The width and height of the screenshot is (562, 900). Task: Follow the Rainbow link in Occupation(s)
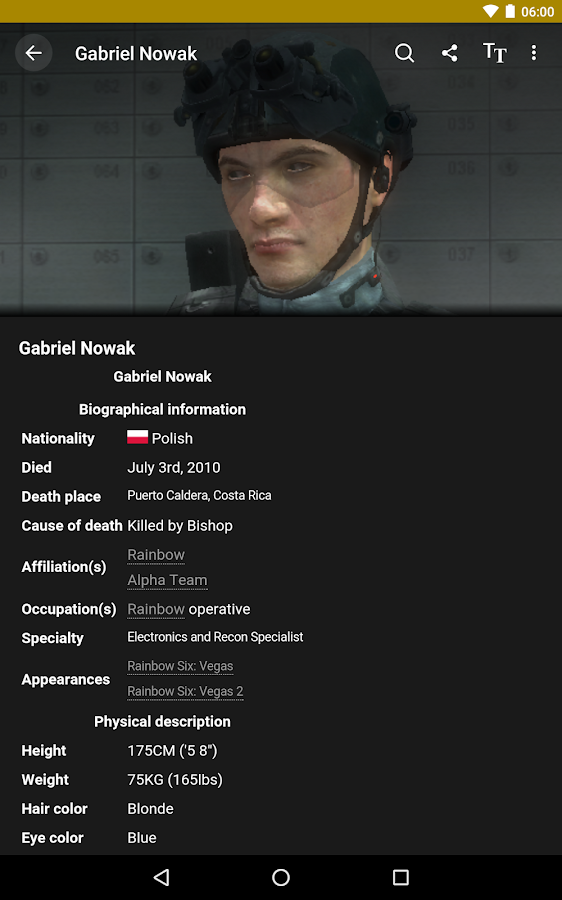point(156,609)
